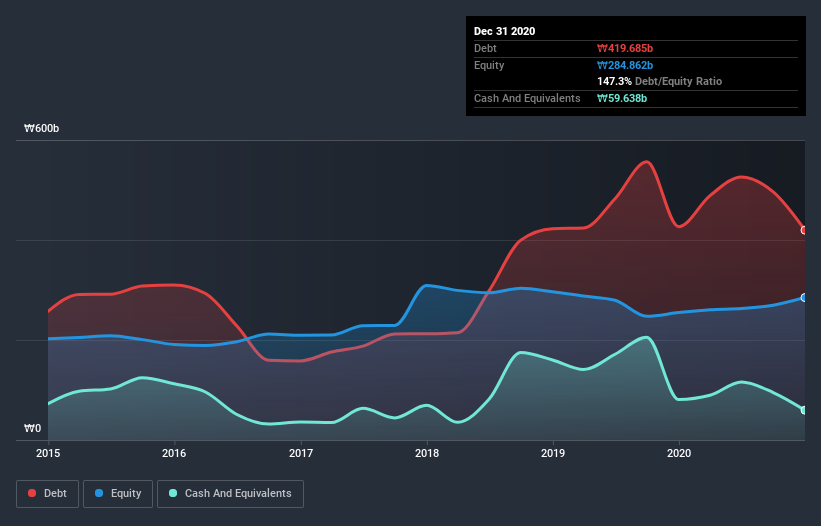Viewport: 821px width, 526px height.
Task: Toggle Cash And Equivalents legend button
Action: [230, 494]
